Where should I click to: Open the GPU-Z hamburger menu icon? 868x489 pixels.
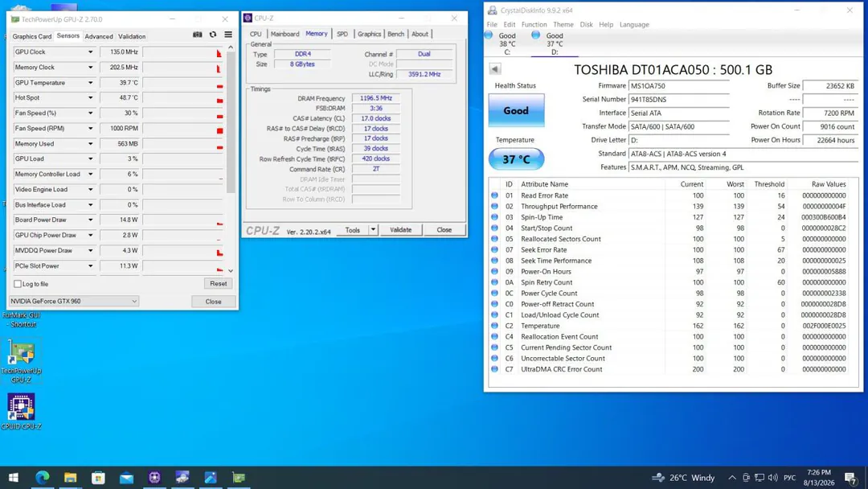click(228, 35)
